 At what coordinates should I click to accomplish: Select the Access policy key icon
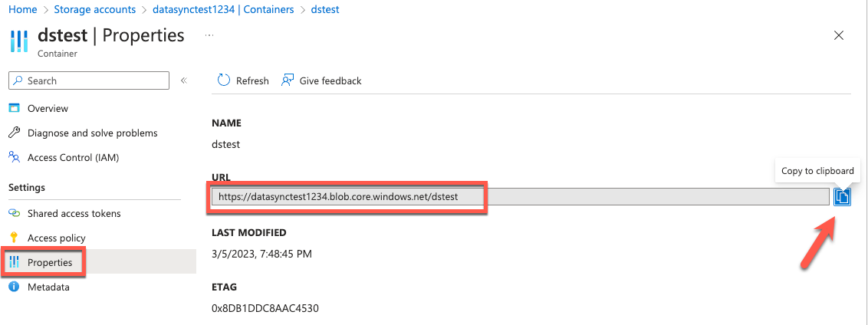click(x=15, y=238)
